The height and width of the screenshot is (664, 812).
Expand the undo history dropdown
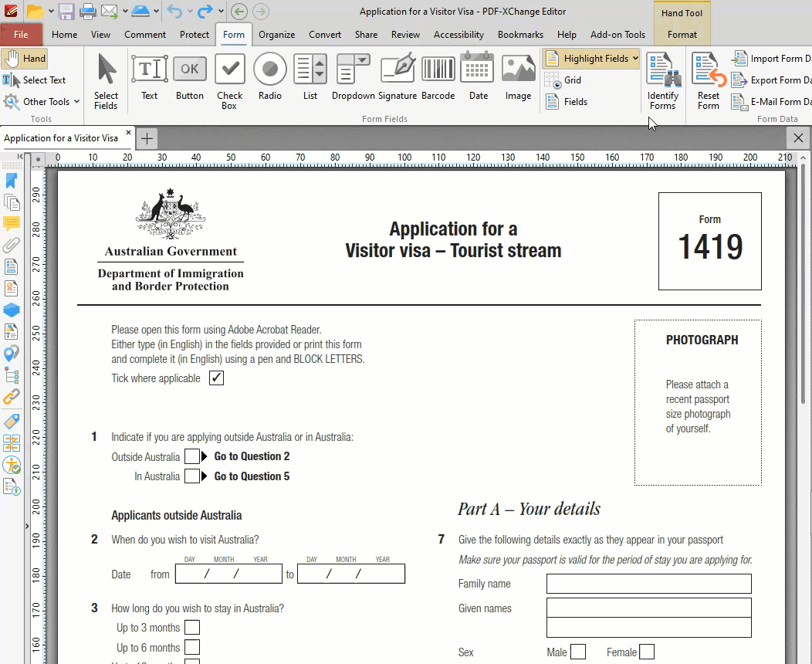pyautogui.click(x=190, y=11)
